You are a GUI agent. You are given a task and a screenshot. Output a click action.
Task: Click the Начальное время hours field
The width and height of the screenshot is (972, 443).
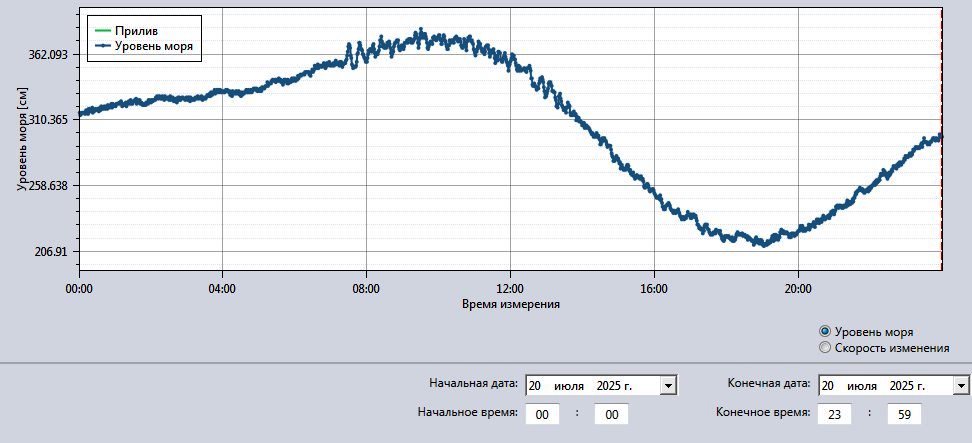[542, 414]
